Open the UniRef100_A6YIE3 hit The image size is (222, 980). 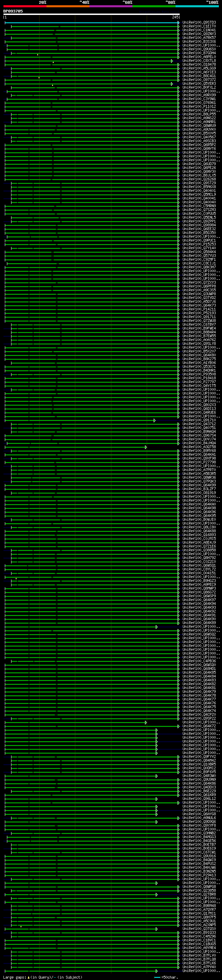point(199,72)
